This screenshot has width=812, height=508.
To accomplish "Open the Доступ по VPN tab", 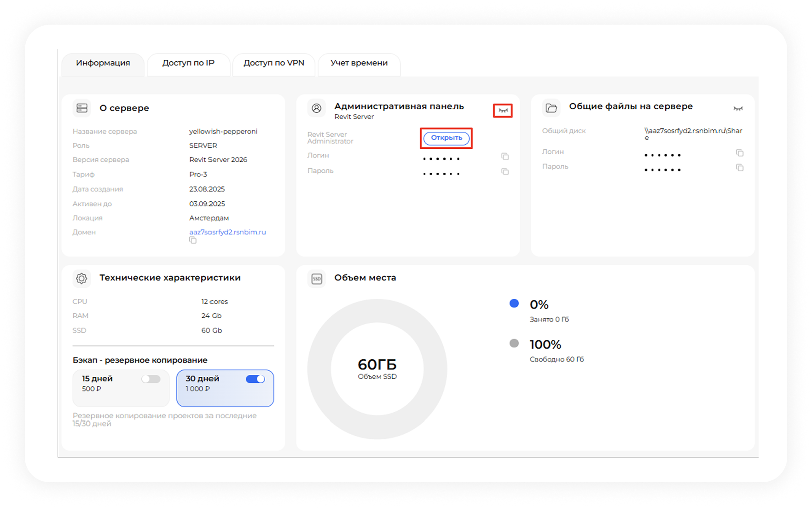I will pyautogui.click(x=273, y=63).
